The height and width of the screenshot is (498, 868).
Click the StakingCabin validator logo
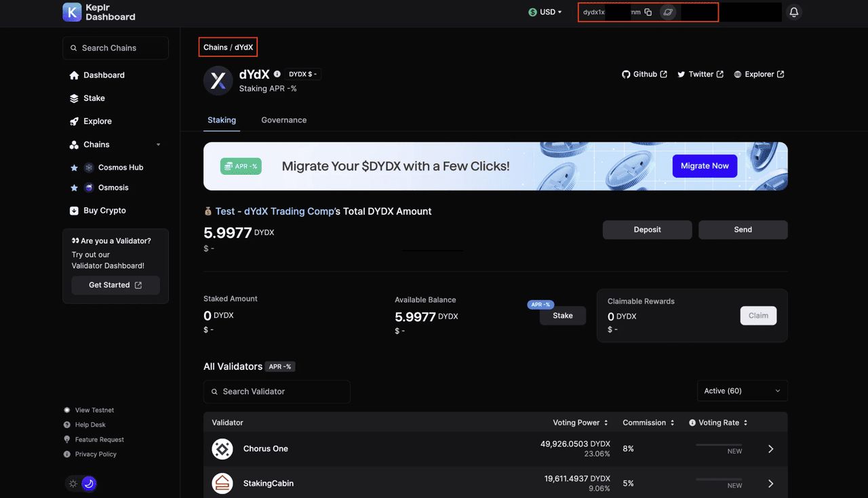pos(222,483)
